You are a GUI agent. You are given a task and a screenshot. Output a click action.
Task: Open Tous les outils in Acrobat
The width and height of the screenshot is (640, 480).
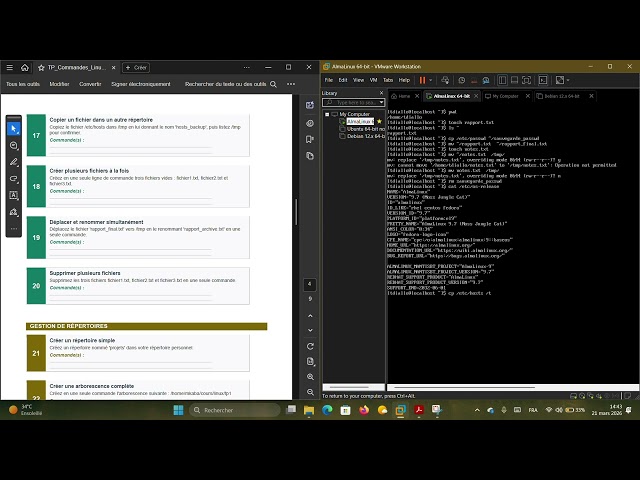(23, 84)
